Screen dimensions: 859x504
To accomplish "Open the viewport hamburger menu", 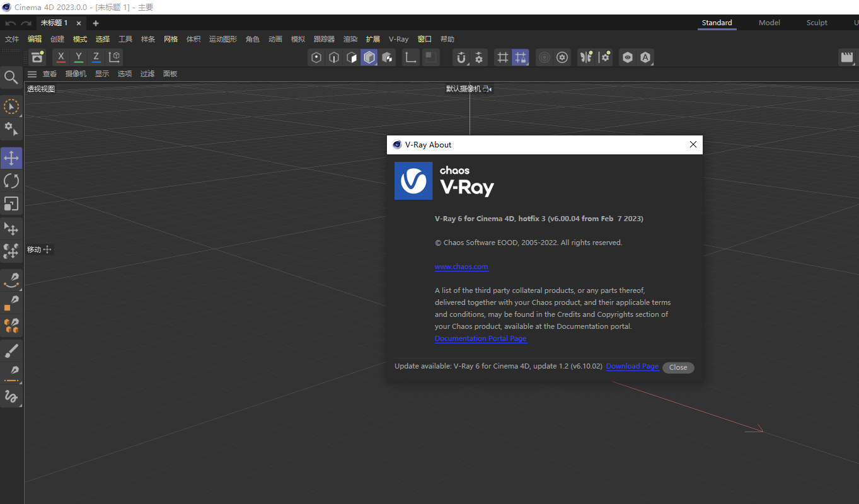I will [32, 74].
